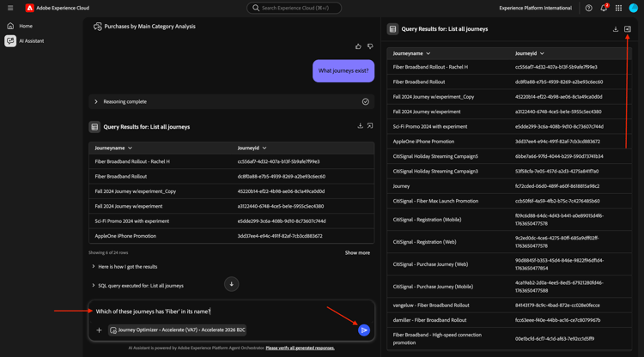Open the notifications bell
The height and width of the screenshot is (357, 644).
tap(604, 8)
